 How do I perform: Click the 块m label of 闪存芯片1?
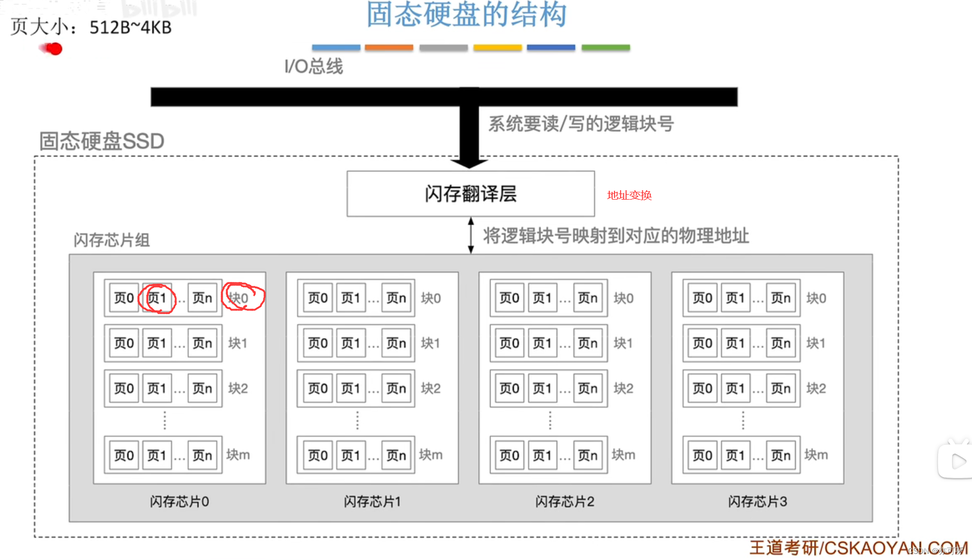tap(431, 455)
